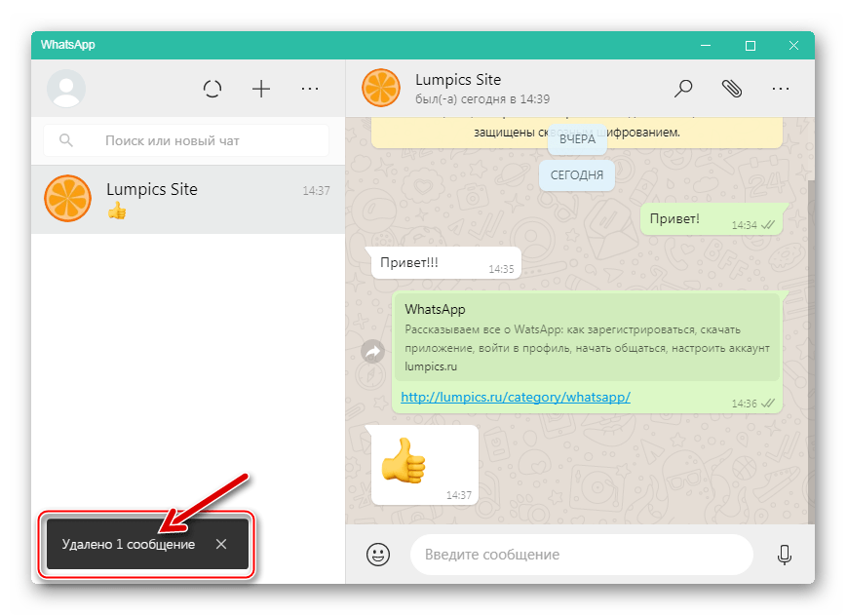Open your profile avatar in the sidebar
The width and height of the screenshot is (847, 616).
[66, 88]
